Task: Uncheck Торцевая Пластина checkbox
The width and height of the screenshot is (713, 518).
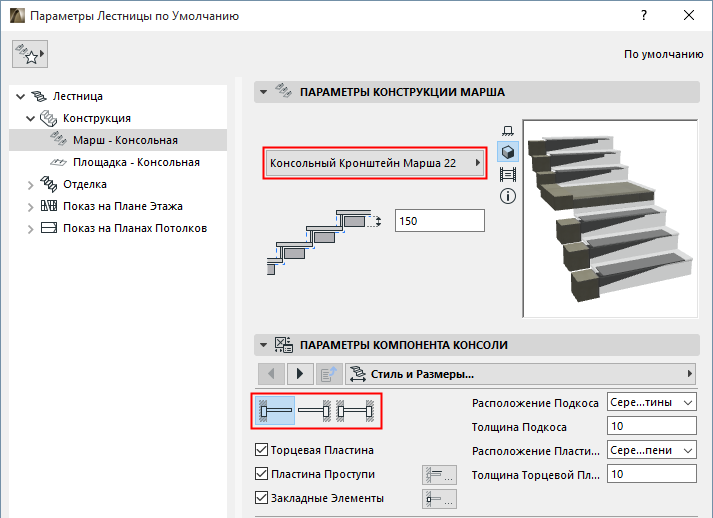Action: pos(261,450)
